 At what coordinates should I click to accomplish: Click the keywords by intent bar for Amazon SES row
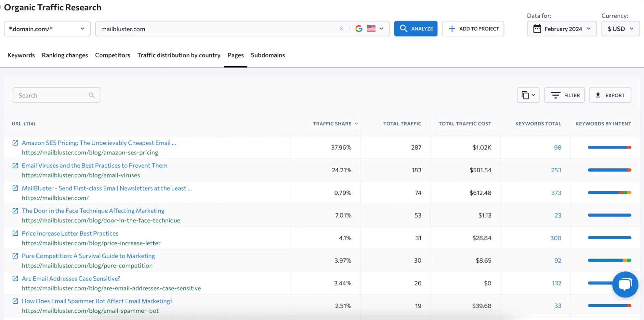click(x=609, y=147)
